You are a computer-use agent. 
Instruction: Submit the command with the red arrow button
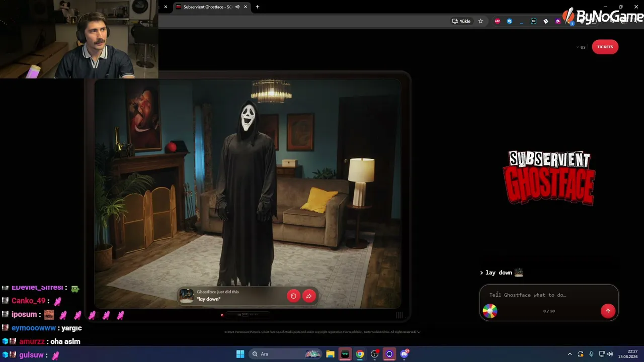(x=608, y=311)
